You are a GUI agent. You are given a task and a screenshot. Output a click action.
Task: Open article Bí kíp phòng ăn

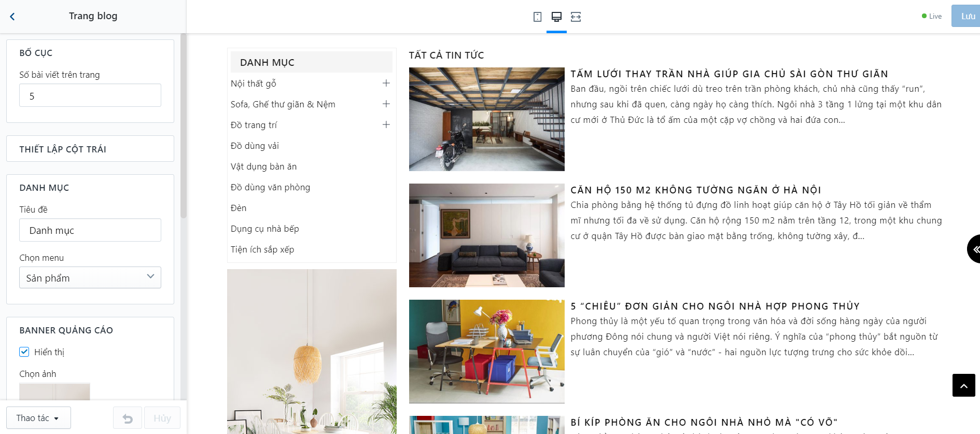click(704, 422)
